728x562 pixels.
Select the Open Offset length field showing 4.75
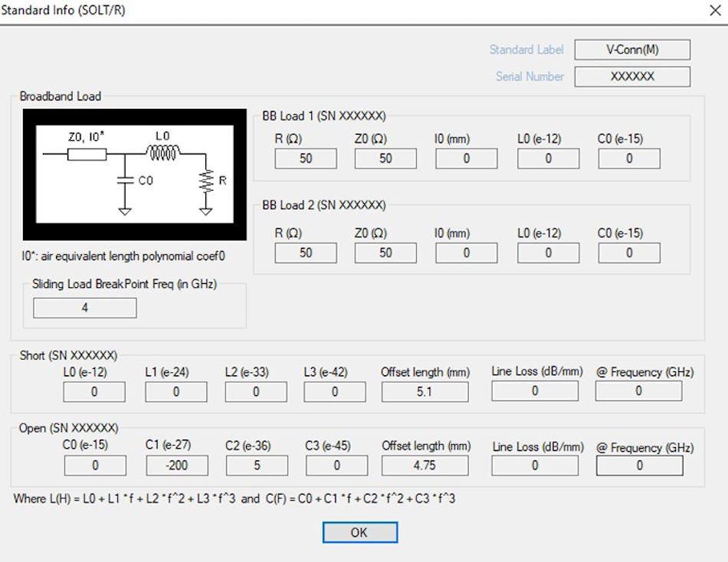425,466
